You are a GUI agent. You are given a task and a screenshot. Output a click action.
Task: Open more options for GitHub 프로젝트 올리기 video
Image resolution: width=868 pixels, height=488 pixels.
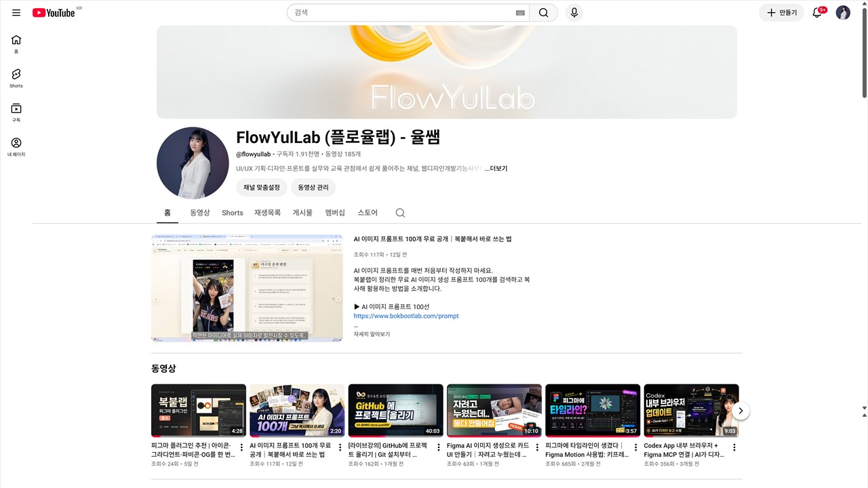[x=439, y=447]
